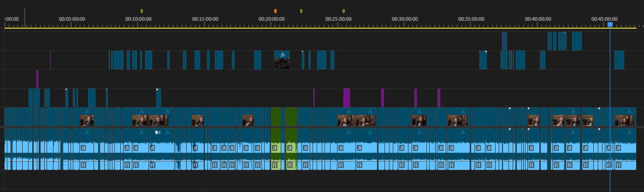Select the thumbnail of the upper-track fx clip

(x=282, y=63)
